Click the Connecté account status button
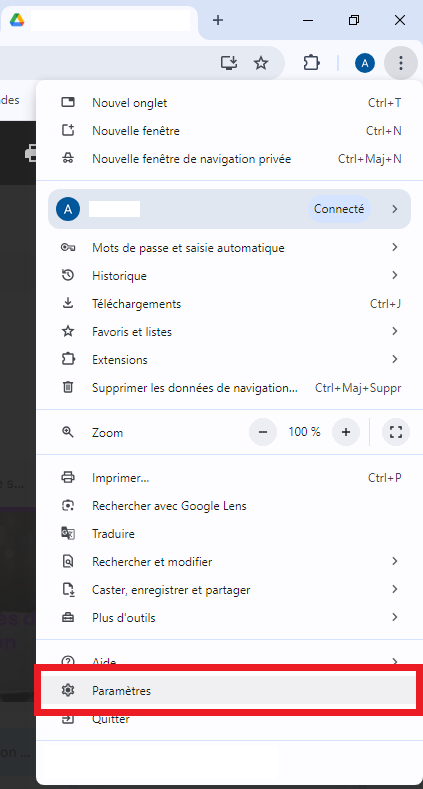Screen dimensions: 423x789 coord(339,209)
